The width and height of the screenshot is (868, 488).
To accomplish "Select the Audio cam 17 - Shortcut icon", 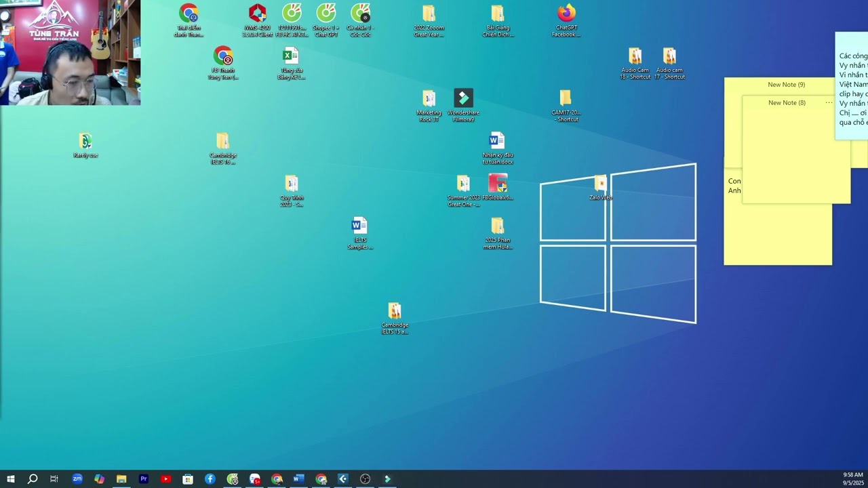I will pos(669,63).
